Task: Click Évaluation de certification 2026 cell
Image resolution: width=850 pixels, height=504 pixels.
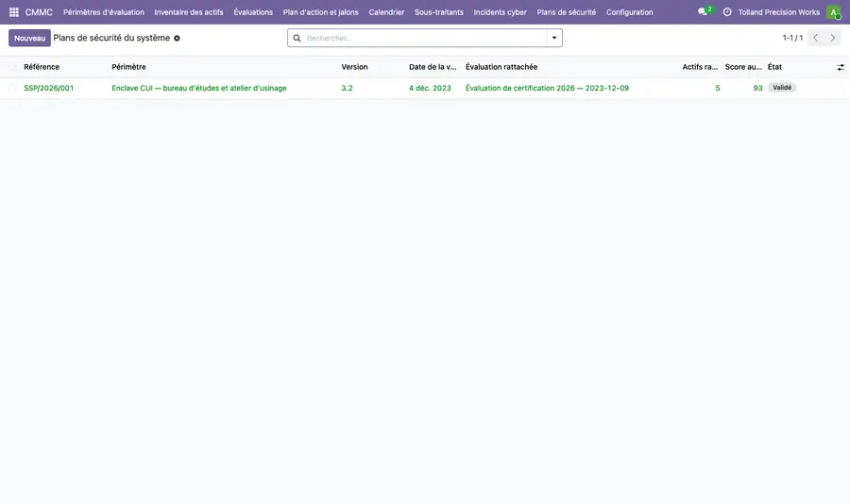Action: click(x=547, y=88)
